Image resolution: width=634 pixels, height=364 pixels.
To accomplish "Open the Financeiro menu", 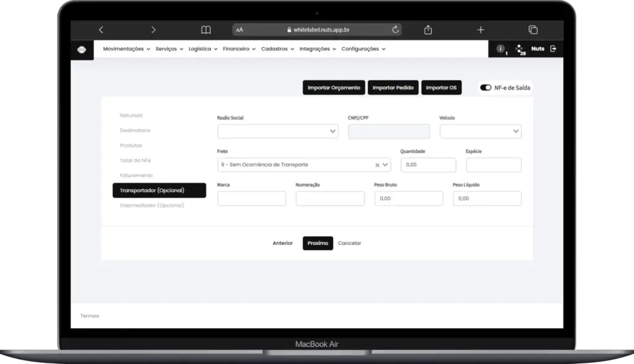I will pos(239,49).
